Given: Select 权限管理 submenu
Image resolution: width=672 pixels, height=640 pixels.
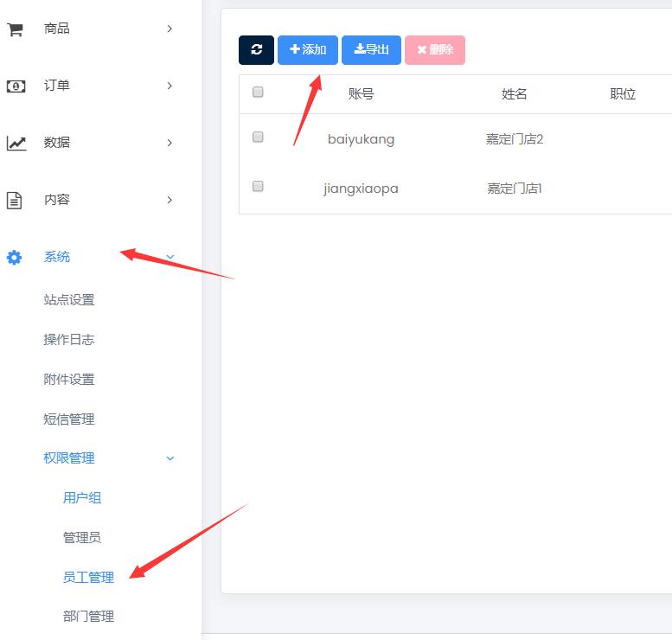Looking at the screenshot, I should (69, 458).
